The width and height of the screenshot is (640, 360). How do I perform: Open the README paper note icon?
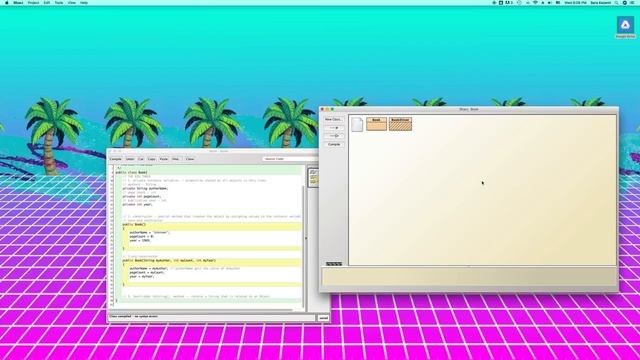(357, 124)
